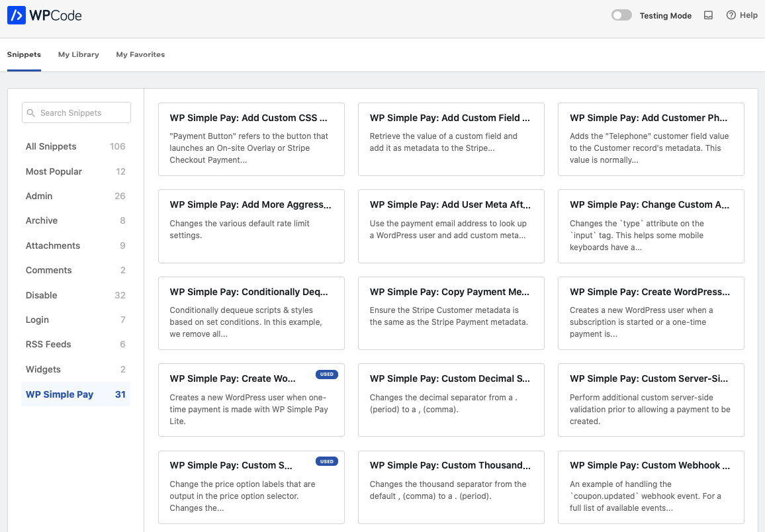Click the search magnifier icon
Viewport: 765px width, 532px height.
coord(31,113)
